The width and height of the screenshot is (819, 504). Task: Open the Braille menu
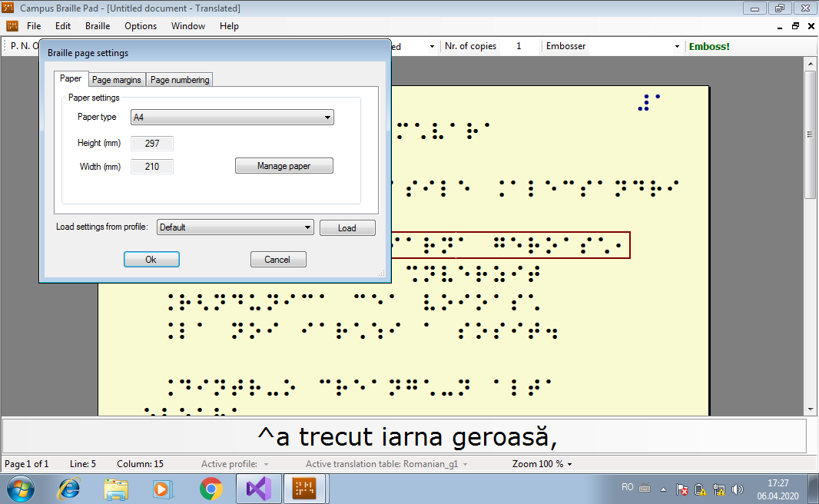coord(98,26)
